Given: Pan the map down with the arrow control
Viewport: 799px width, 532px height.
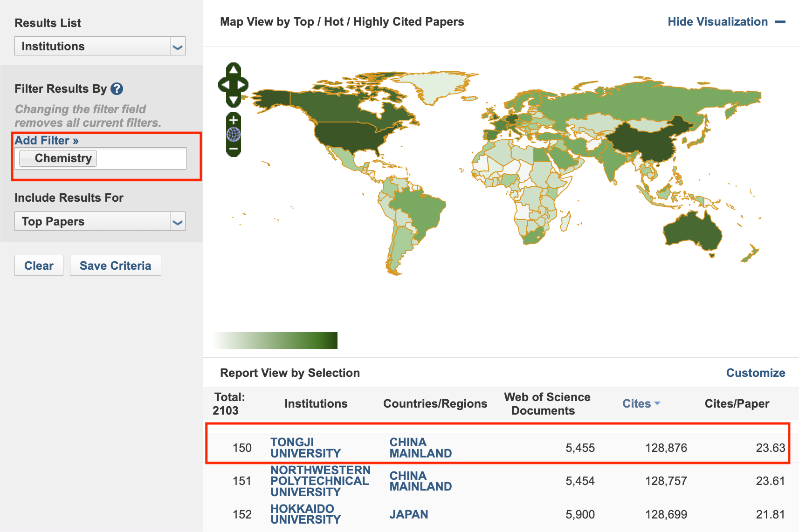Looking at the screenshot, I should 233,100.
